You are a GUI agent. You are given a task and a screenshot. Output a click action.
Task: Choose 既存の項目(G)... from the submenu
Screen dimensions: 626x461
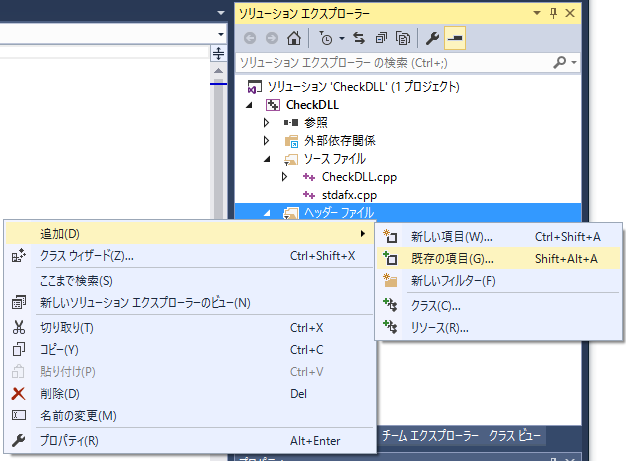coord(452,258)
